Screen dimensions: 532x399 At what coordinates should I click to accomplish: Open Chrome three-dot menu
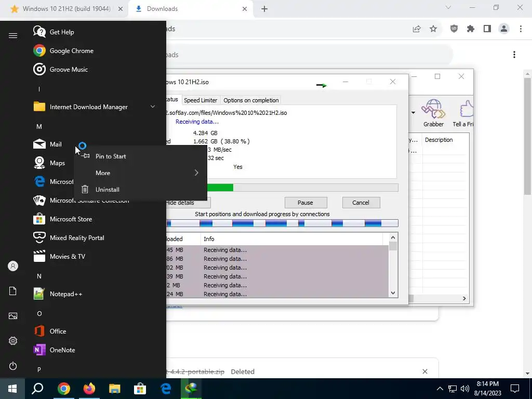(x=521, y=29)
